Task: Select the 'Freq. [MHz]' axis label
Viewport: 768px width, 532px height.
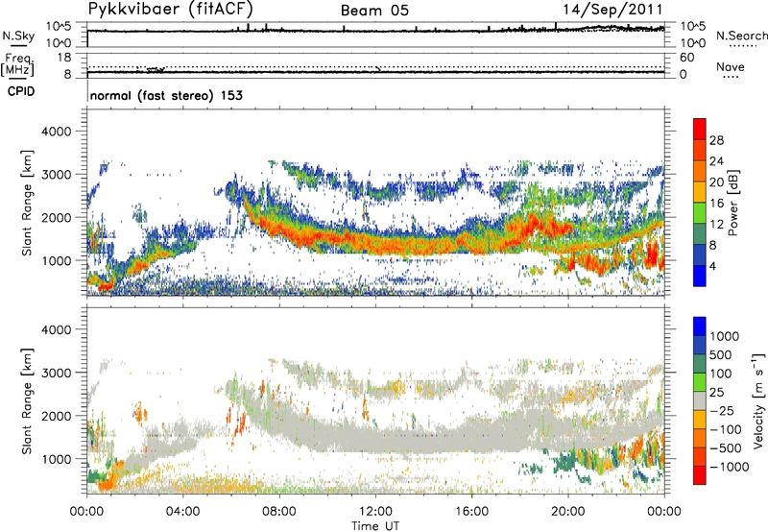Action: (x=17, y=65)
